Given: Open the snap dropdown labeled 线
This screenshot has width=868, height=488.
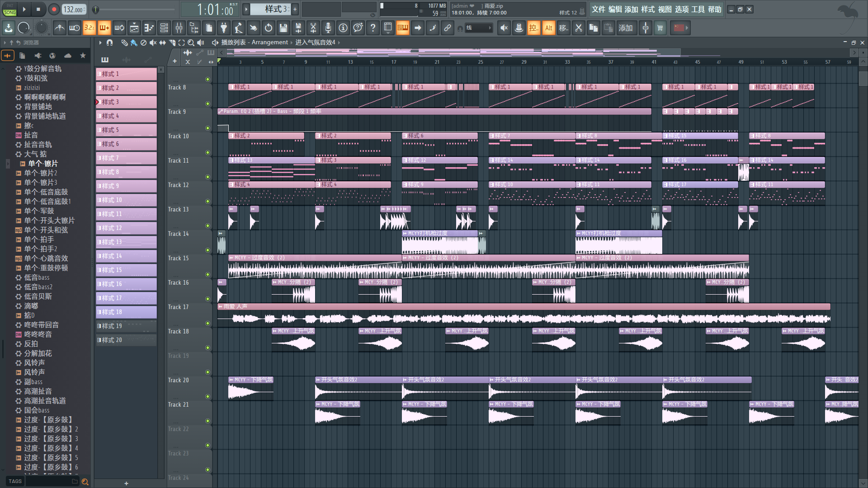Looking at the screenshot, I should pos(479,28).
